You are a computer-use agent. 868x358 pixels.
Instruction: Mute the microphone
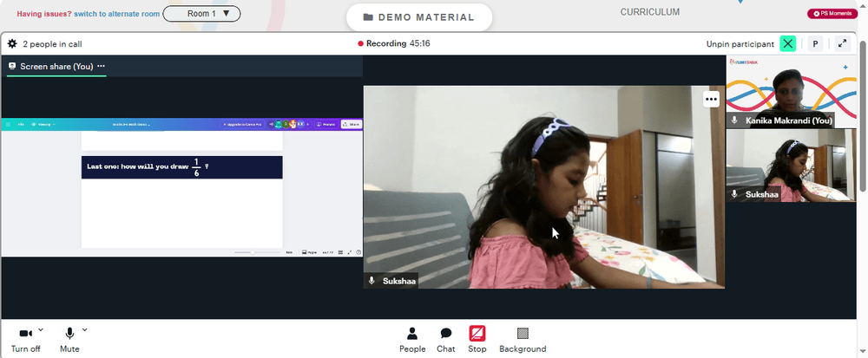[x=69, y=339]
